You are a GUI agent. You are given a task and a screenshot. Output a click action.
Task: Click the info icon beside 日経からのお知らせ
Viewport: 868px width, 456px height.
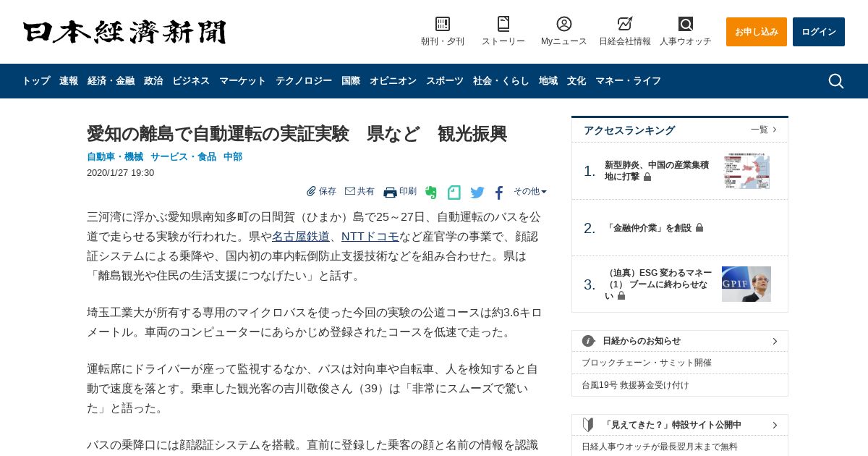pos(588,341)
